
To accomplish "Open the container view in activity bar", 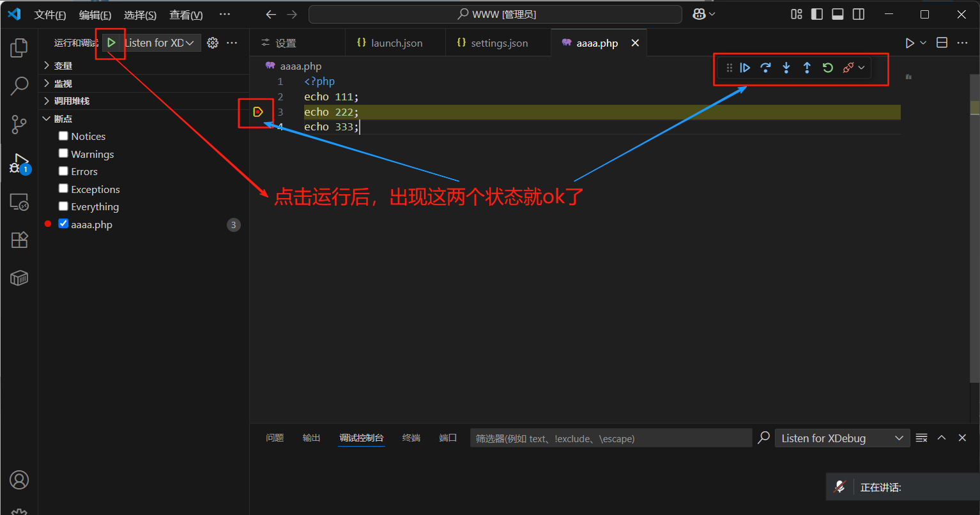I will pyautogui.click(x=19, y=278).
